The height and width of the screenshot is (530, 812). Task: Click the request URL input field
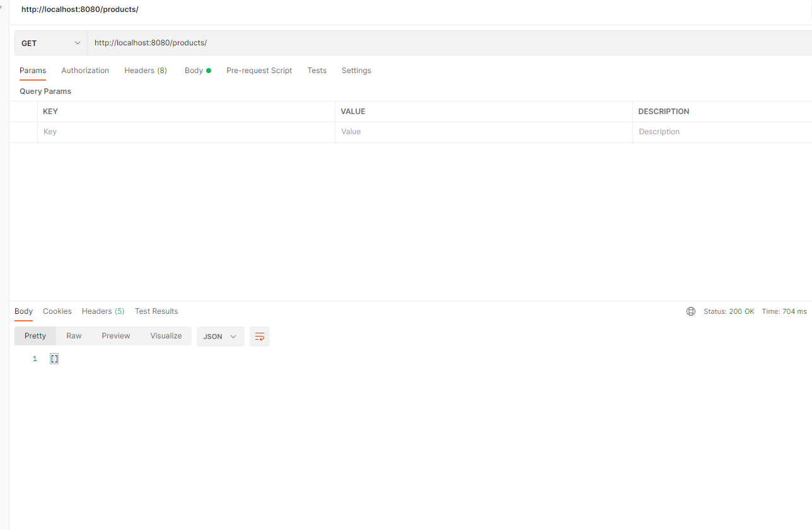(x=449, y=43)
